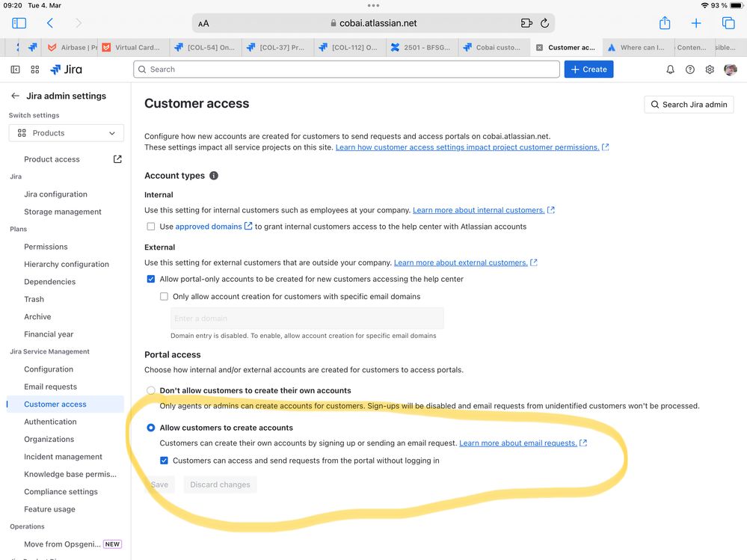Switch to the COL-112 tab
This screenshot has height=560, width=747.
[349, 48]
